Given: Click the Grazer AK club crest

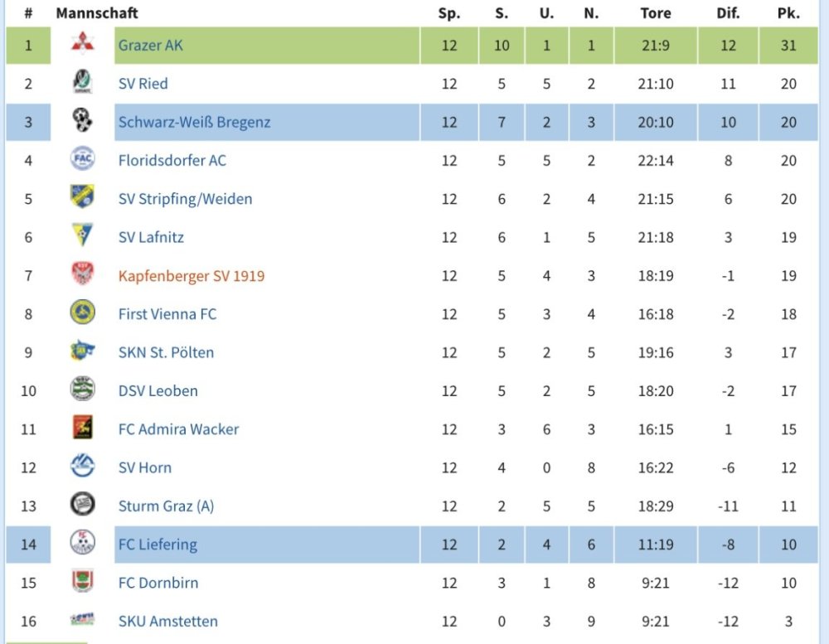Looking at the screenshot, I should [82, 45].
